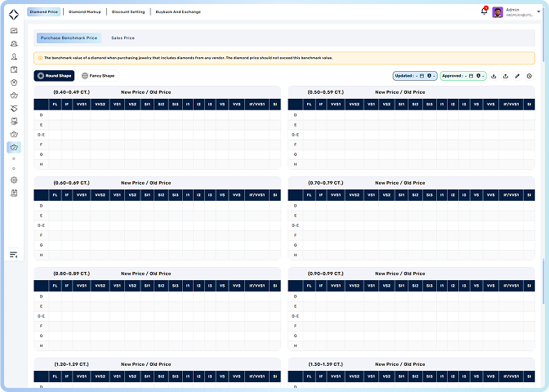Click the (1.20-1.29 CT.) table title

(x=71, y=364)
